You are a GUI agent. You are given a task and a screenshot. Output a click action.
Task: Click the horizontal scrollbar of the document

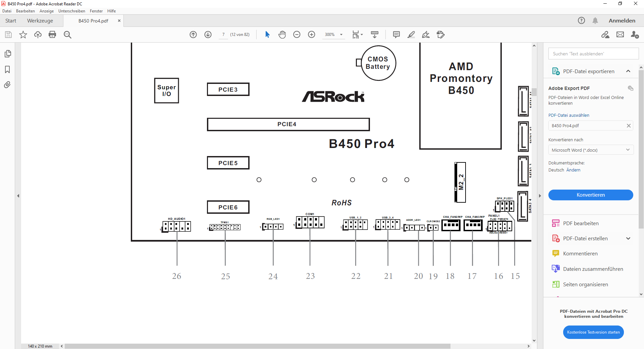257,346
